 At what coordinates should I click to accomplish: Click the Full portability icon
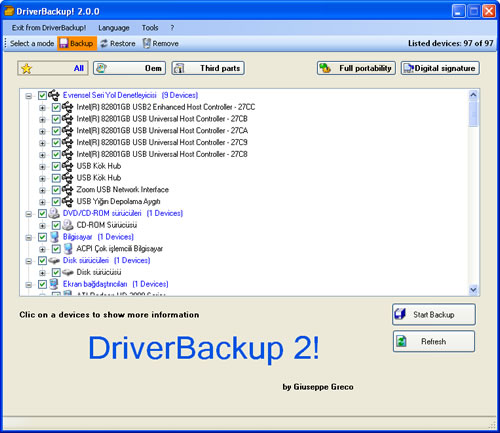click(x=325, y=68)
